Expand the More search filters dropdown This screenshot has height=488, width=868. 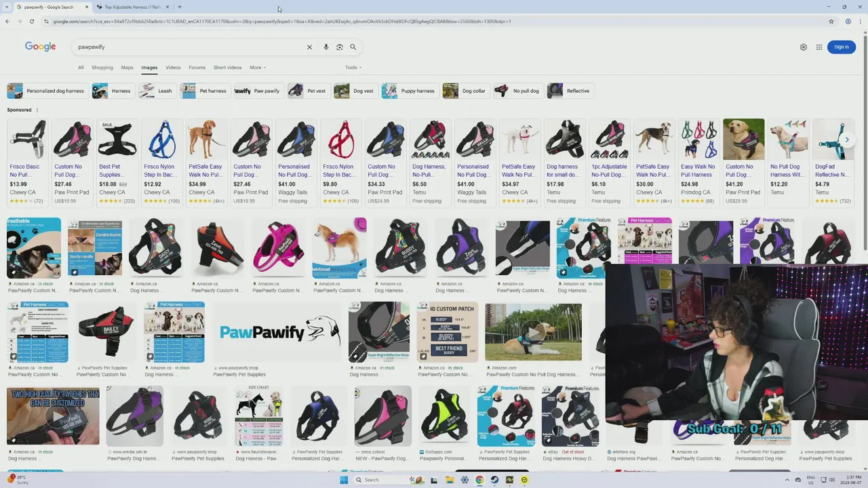pyautogui.click(x=258, y=67)
